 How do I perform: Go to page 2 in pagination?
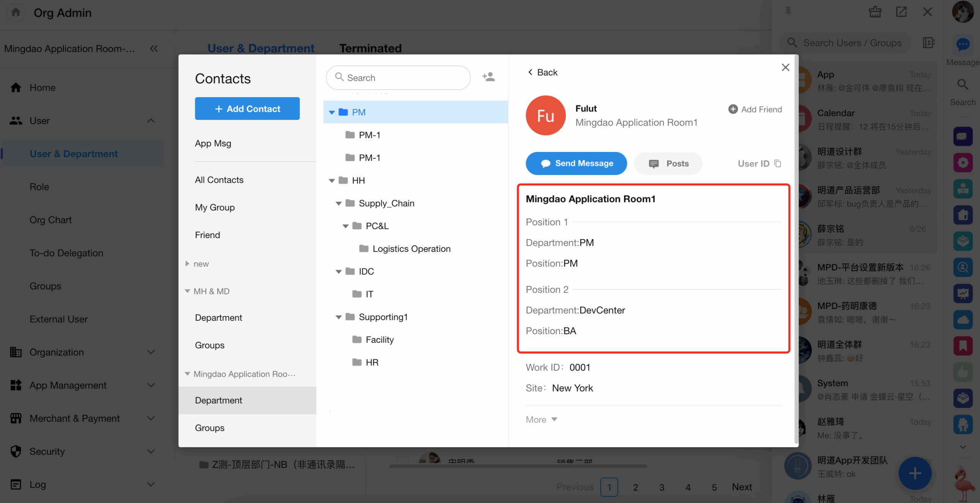[x=635, y=487]
